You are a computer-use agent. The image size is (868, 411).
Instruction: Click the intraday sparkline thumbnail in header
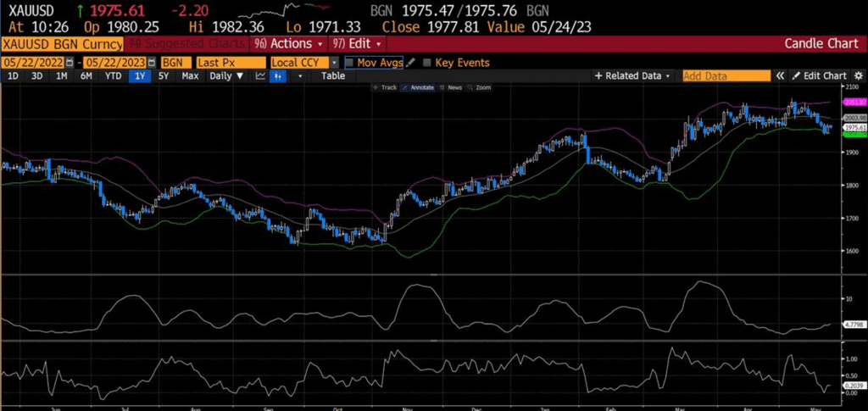pos(285,9)
